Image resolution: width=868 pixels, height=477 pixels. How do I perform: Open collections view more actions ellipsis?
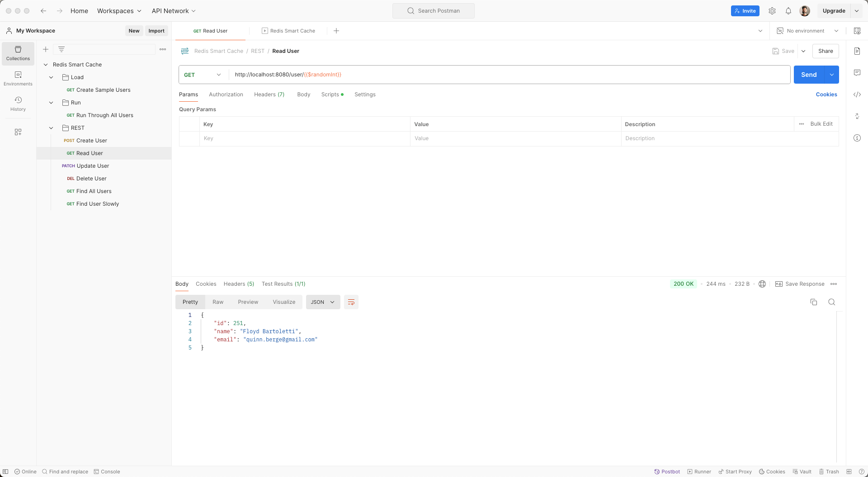pyautogui.click(x=163, y=49)
